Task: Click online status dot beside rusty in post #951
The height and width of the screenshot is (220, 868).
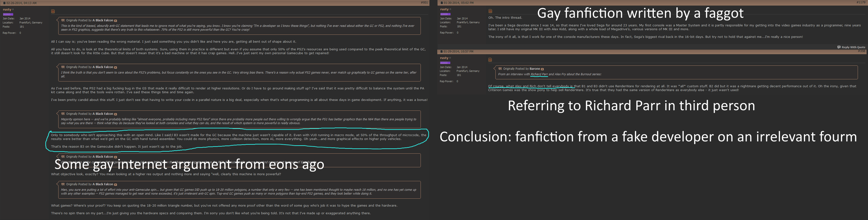Action: pyautogui.click(x=13, y=9)
